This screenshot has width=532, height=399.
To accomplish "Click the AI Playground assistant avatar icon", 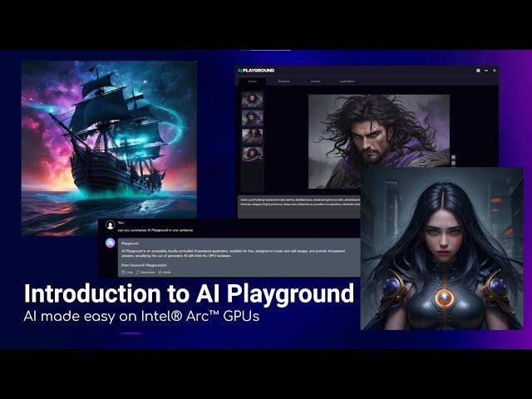I will point(111,243).
